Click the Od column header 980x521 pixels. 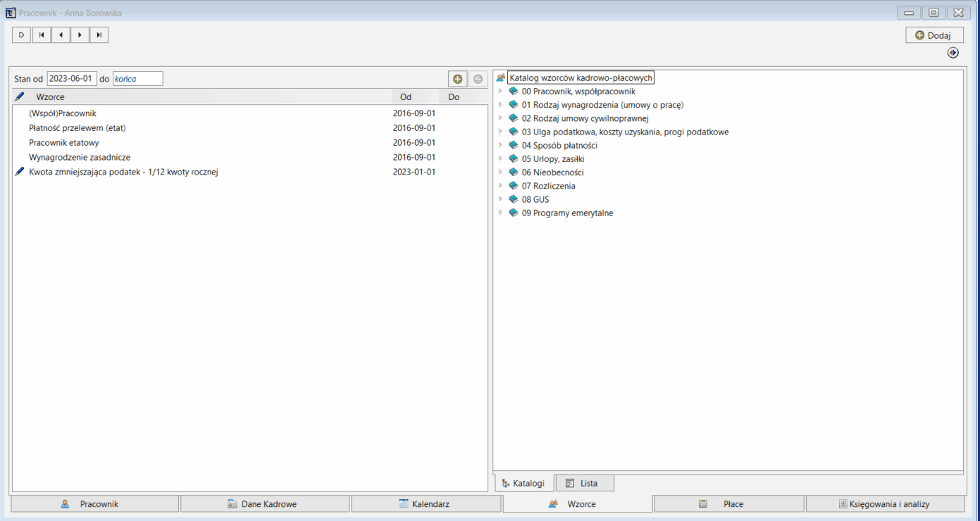[415, 97]
